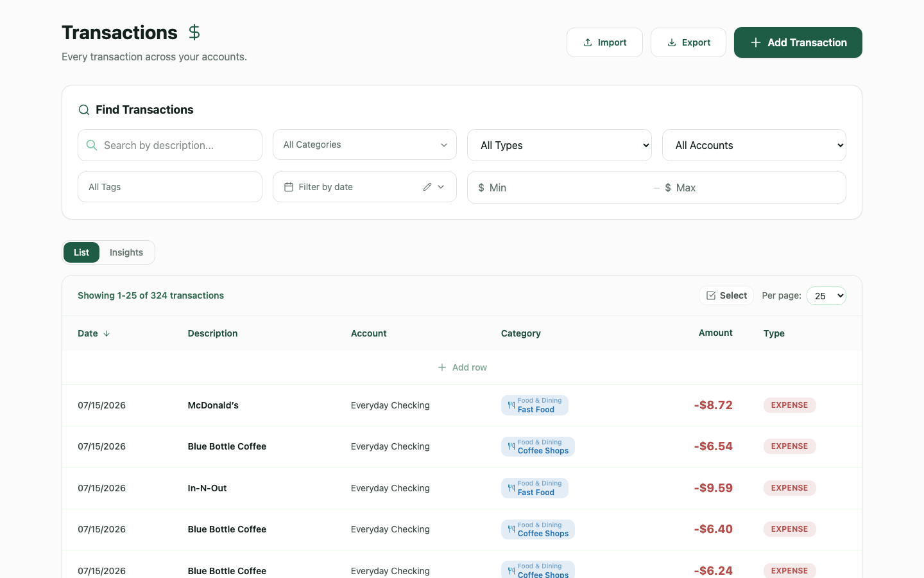924x578 pixels.
Task: Click the McDonald's description cell
Action: click(x=213, y=405)
